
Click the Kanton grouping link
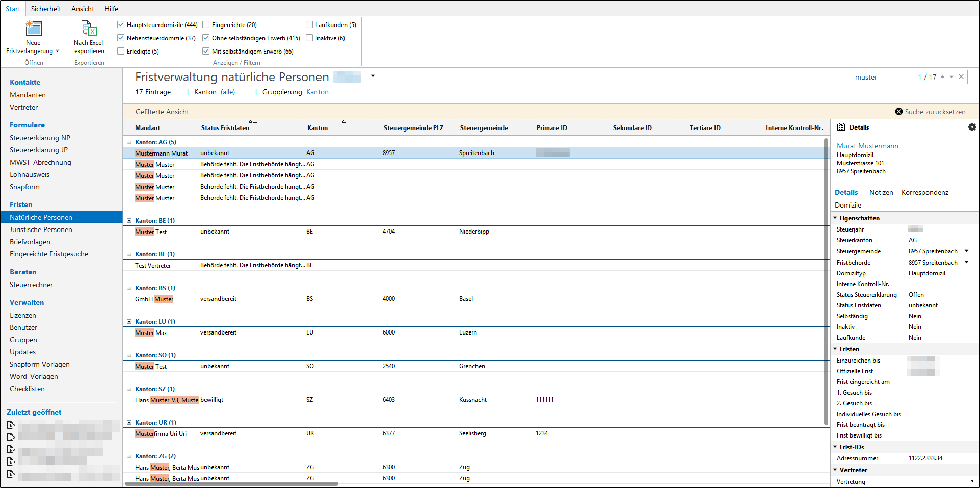click(317, 92)
